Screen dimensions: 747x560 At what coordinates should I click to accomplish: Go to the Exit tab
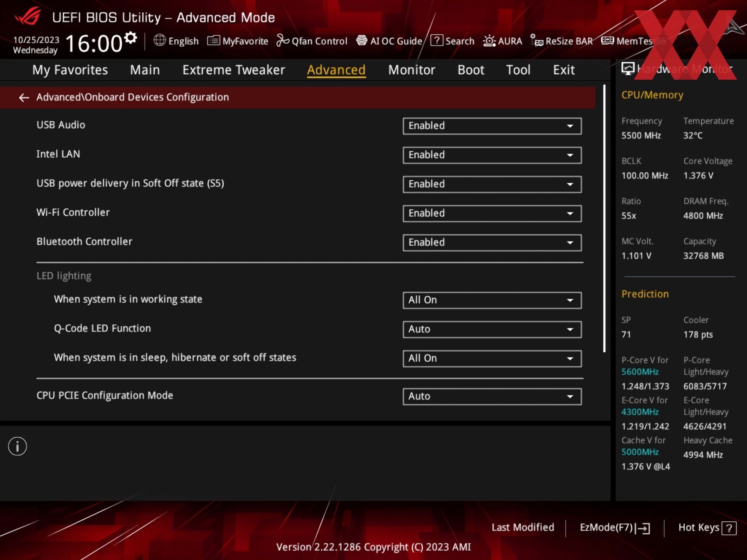tap(564, 70)
